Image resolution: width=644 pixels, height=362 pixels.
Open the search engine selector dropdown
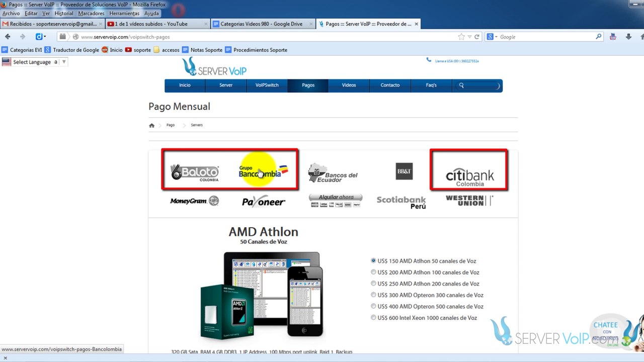click(492, 37)
